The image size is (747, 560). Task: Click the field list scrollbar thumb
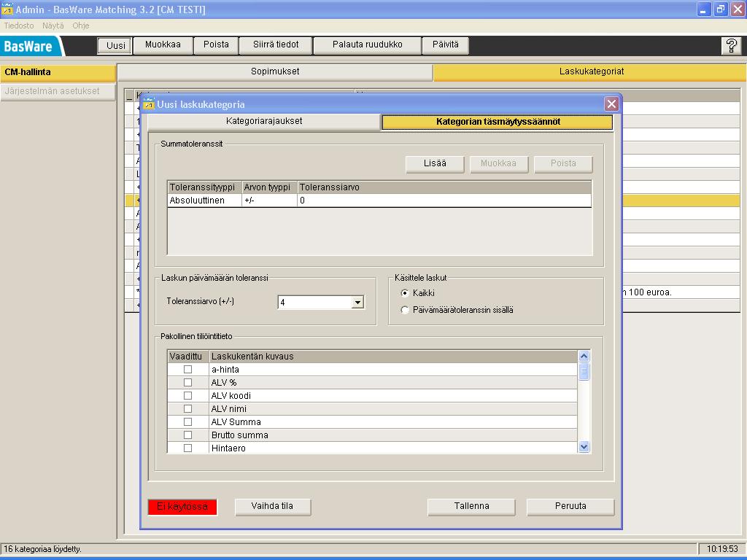point(584,371)
